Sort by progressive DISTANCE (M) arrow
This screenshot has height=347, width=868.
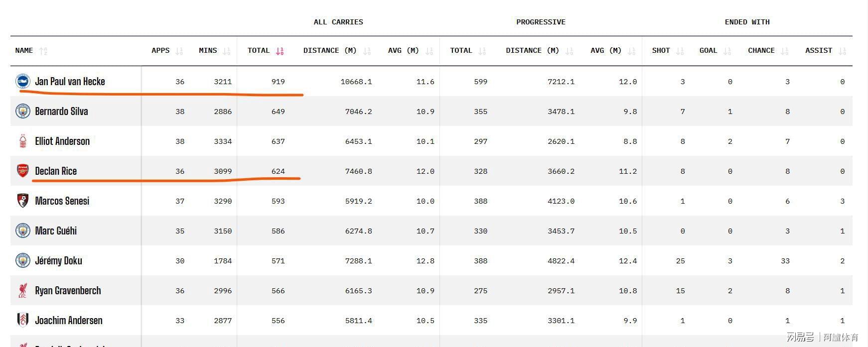[x=570, y=51]
